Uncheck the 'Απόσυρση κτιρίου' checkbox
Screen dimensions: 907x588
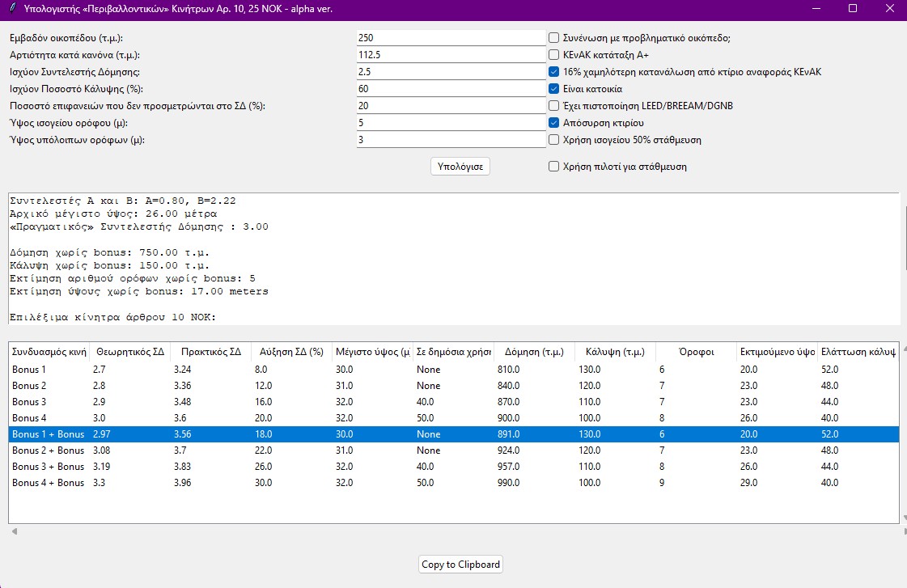553,123
